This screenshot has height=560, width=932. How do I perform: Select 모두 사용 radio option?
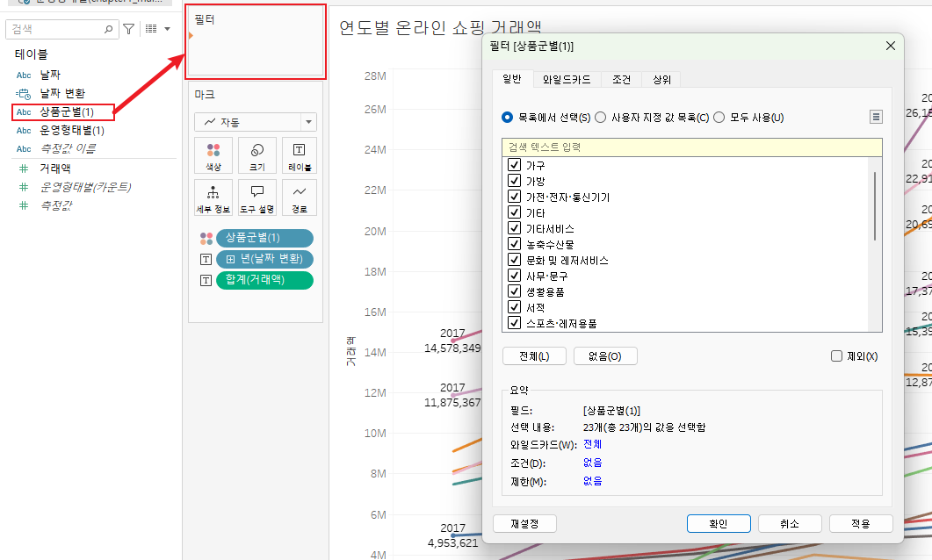pyautogui.click(x=719, y=118)
